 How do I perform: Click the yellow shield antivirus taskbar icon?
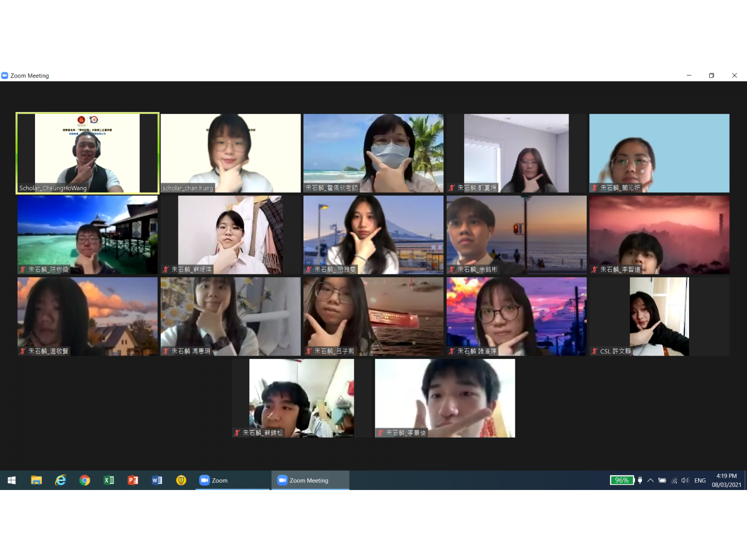[181, 480]
